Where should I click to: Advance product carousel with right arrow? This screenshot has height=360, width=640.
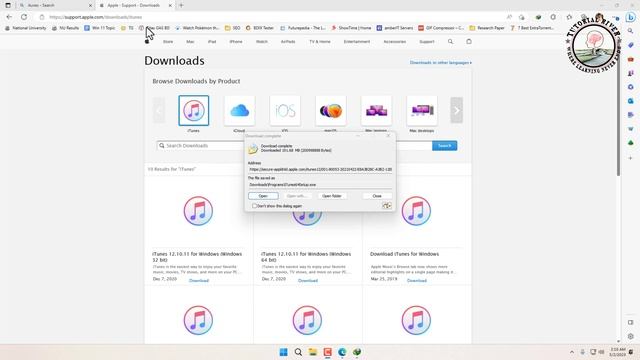(x=456, y=110)
